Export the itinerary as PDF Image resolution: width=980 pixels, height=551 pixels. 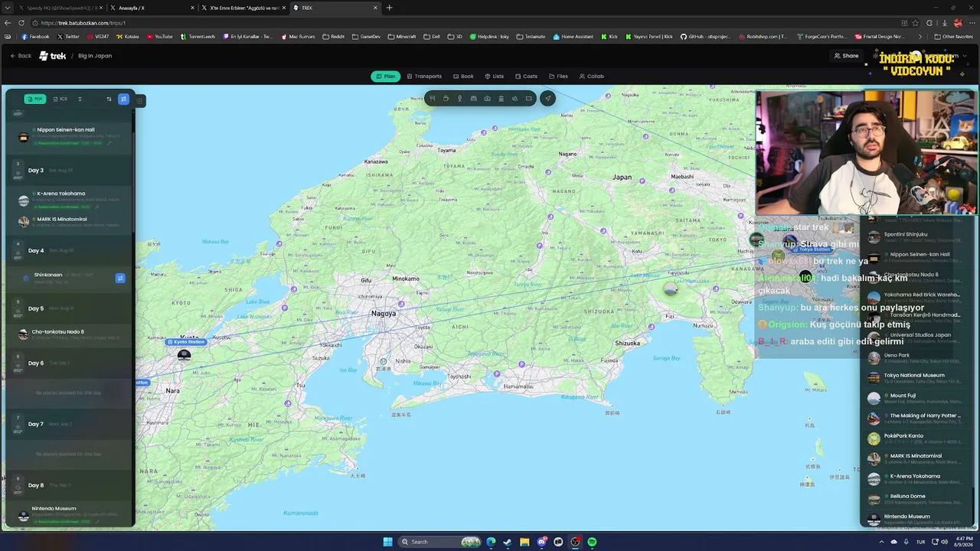[x=35, y=99]
